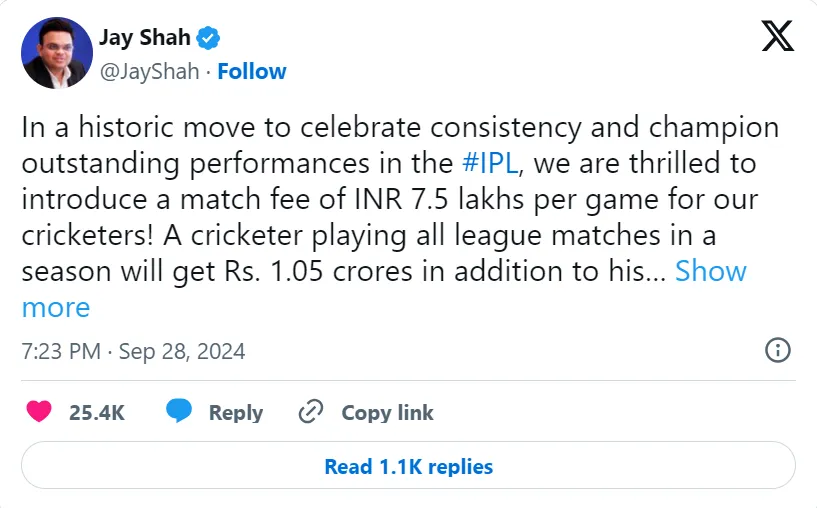Click the 25.4K likes count
This screenshot has height=508, width=817.
[97, 412]
